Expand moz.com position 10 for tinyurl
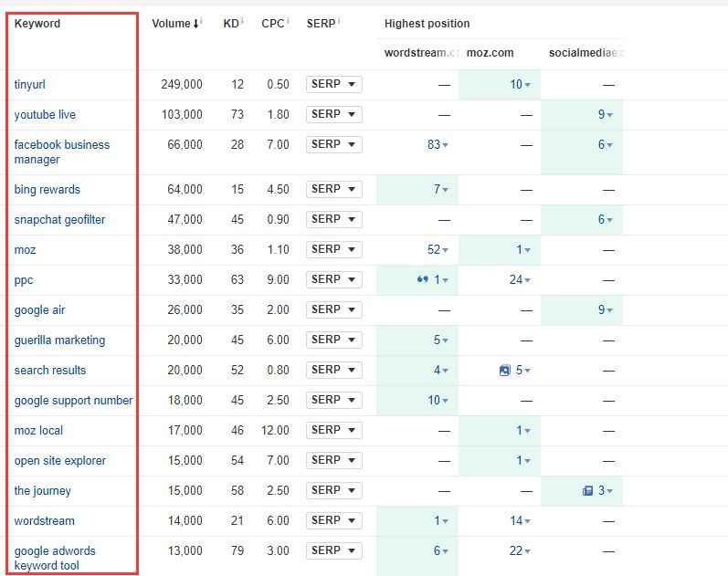The image size is (728, 576). click(520, 85)
